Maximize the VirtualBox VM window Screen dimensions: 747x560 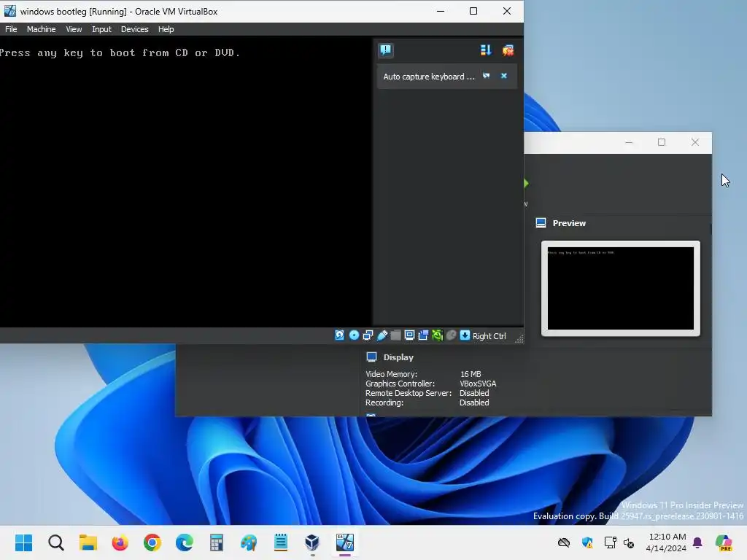click(473, 11)
